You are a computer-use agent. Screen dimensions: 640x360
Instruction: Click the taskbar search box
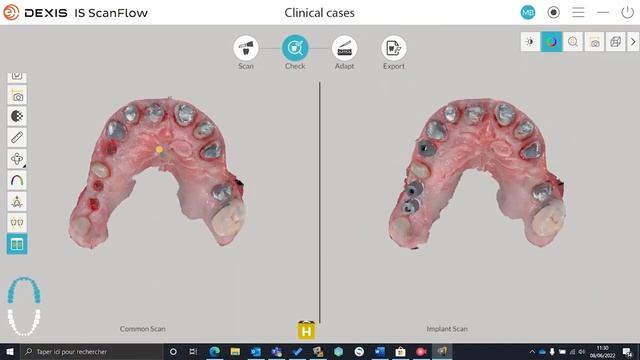[x=91, y=351]
